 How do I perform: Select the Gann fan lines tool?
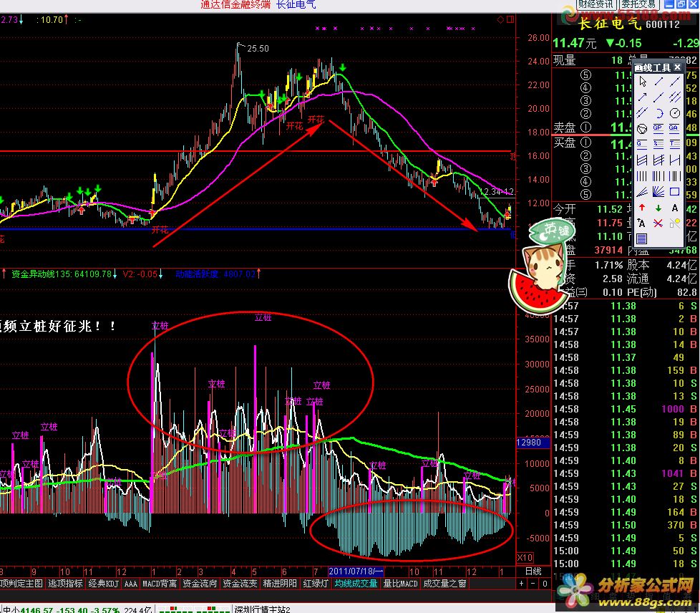click(658, 192)
